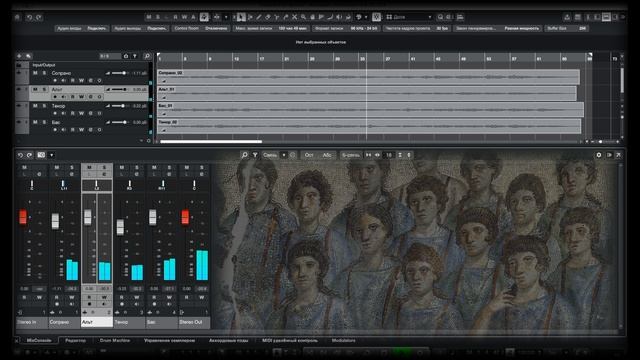Select the Erase tool

pyautogui.click(x=268, y=17)
